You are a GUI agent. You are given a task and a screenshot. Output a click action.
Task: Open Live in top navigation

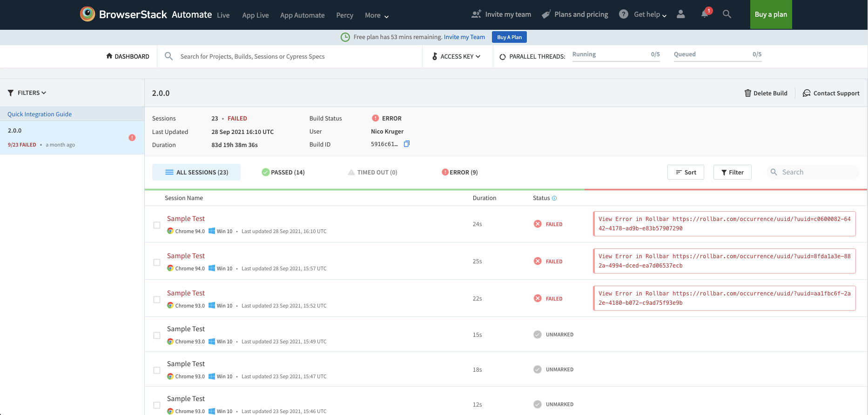click(223, 15)
